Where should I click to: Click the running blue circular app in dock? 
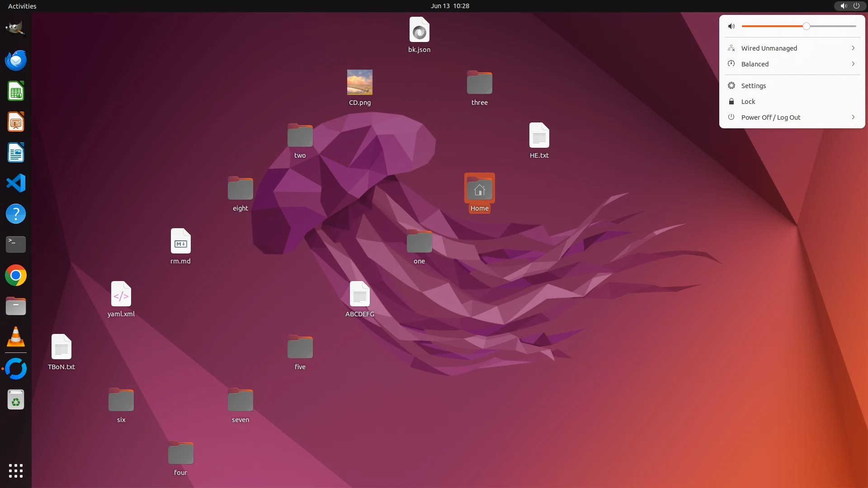16,369
